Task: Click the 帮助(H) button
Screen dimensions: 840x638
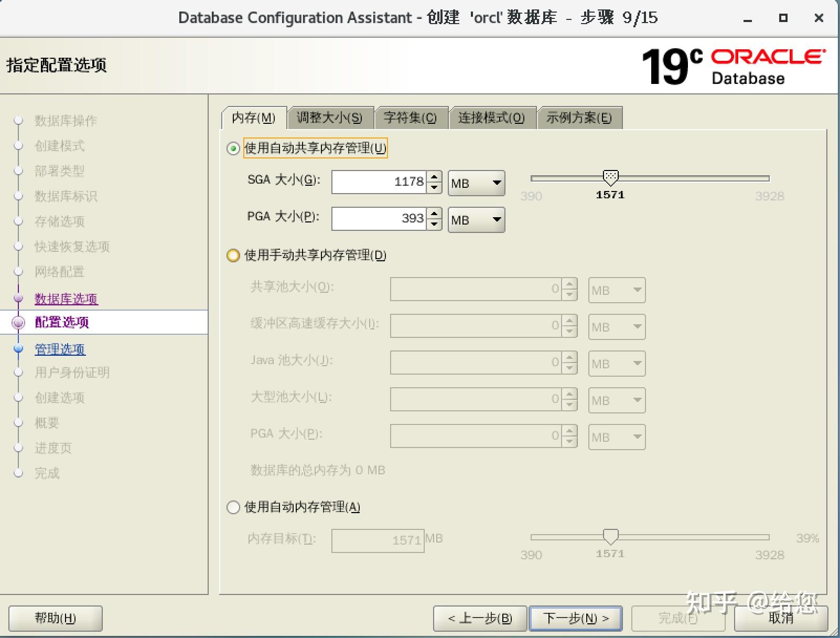Action: coord(54,618)
